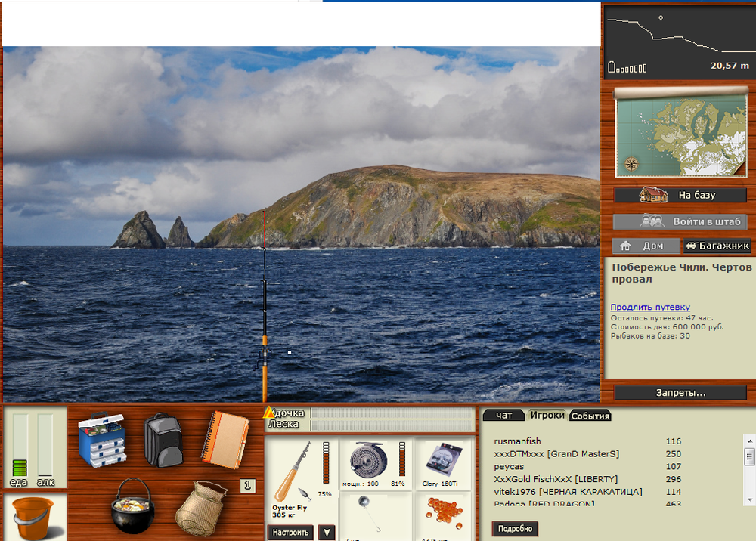
Task: Click the Рыбаков на базе: 30 text
Action: tap(650, 335)
